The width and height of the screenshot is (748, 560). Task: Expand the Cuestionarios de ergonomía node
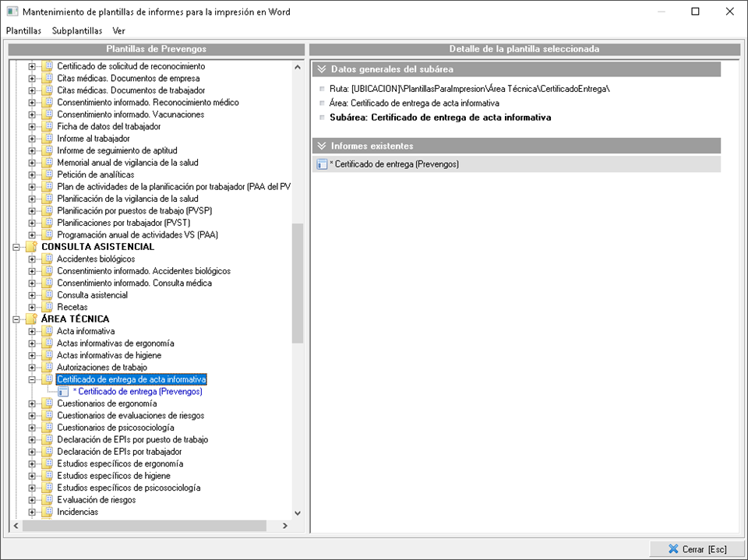[32, 403]
